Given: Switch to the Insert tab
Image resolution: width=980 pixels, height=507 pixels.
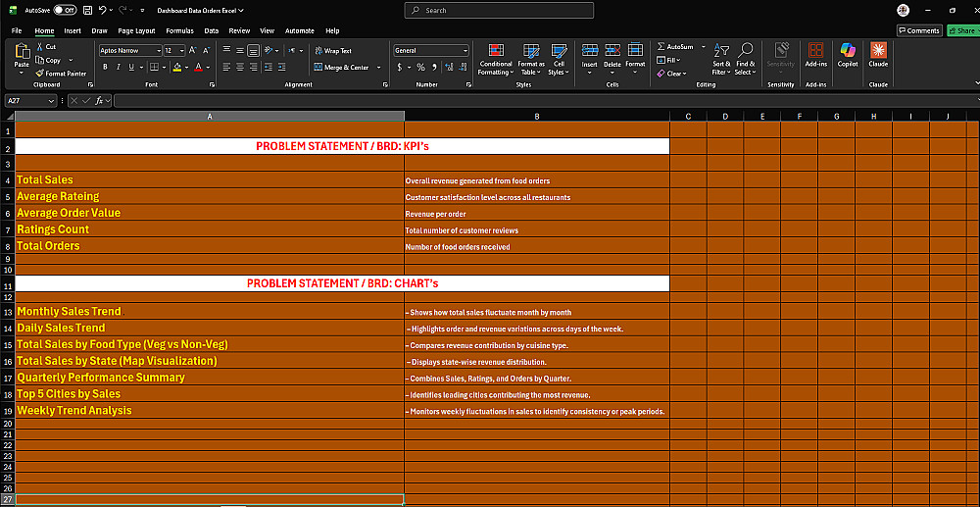Looking at the screenshot, I should tap(73, 30).
